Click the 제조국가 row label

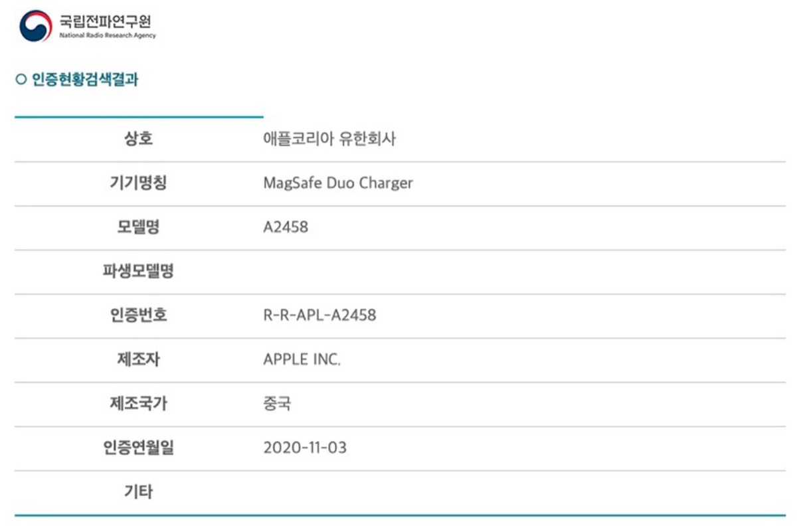click(x=138, y=403)
